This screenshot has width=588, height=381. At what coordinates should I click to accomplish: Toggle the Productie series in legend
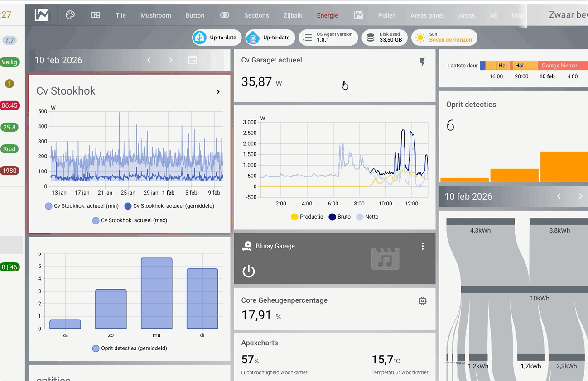click(x=307, y=217)
